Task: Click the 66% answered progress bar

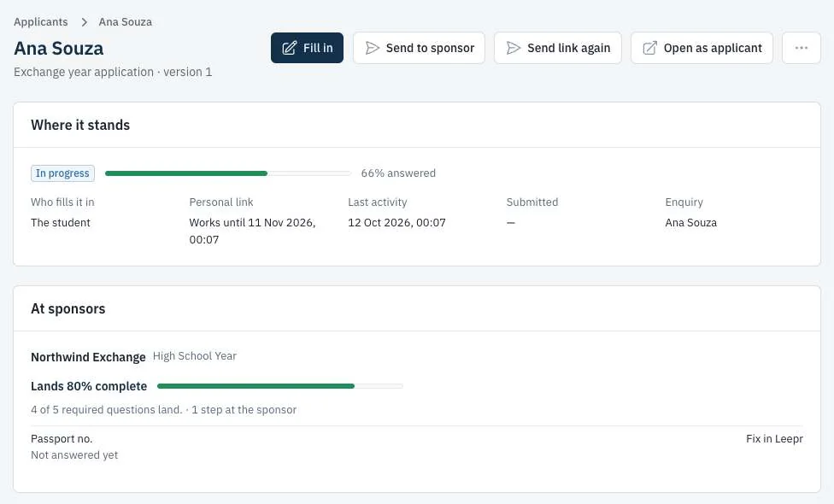Action: point(227,173)
